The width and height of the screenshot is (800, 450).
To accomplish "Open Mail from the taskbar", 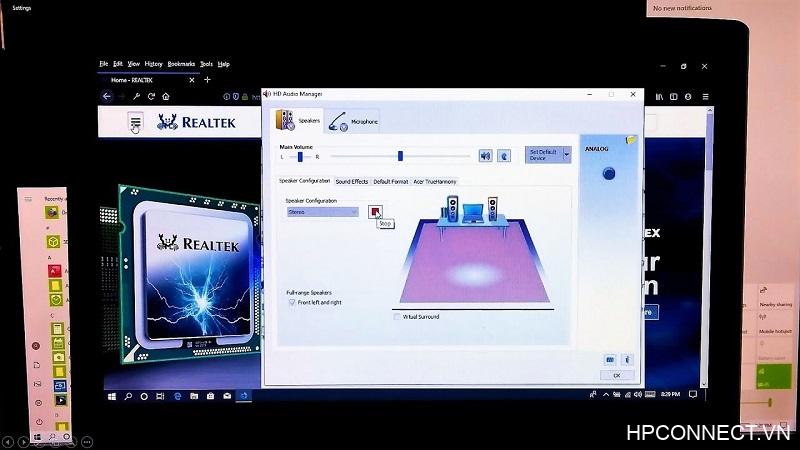I will 227,396.
